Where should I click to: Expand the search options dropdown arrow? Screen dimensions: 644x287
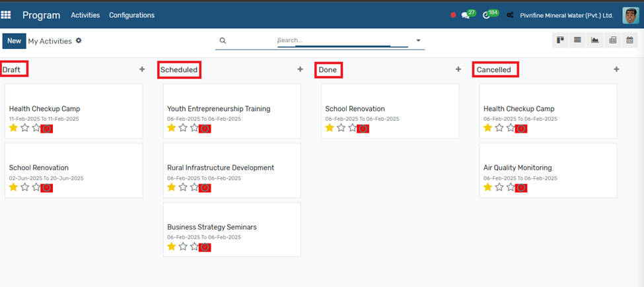click(419, 41)
